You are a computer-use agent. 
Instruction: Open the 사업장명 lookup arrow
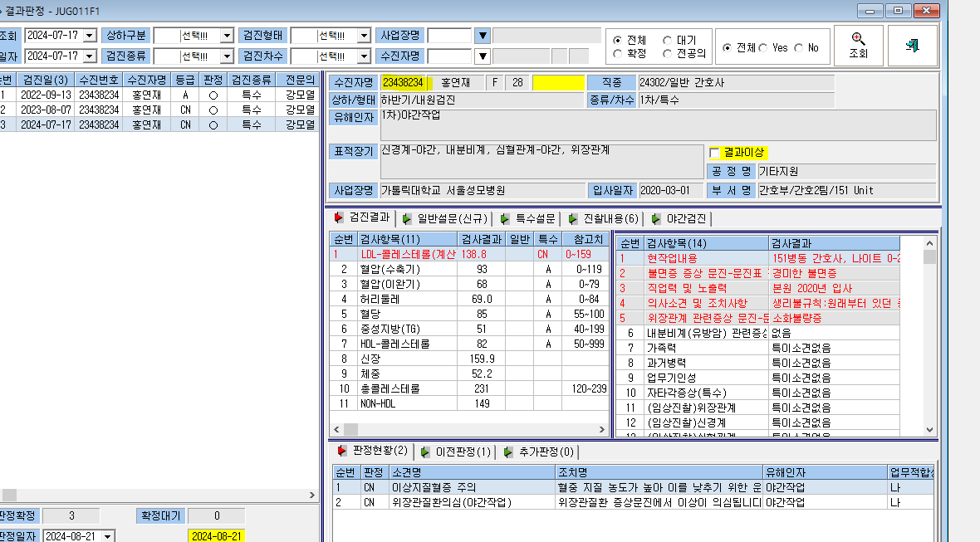point(483,36)
